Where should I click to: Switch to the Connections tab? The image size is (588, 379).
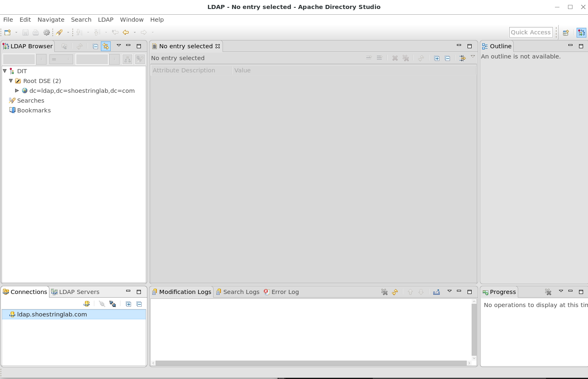coord(25,292)
